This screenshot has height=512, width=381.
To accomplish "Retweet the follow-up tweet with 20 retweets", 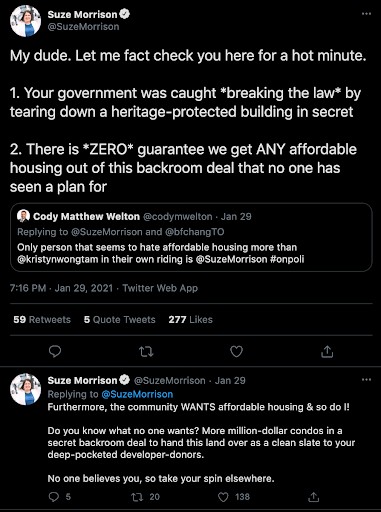I will click(145, 497).
